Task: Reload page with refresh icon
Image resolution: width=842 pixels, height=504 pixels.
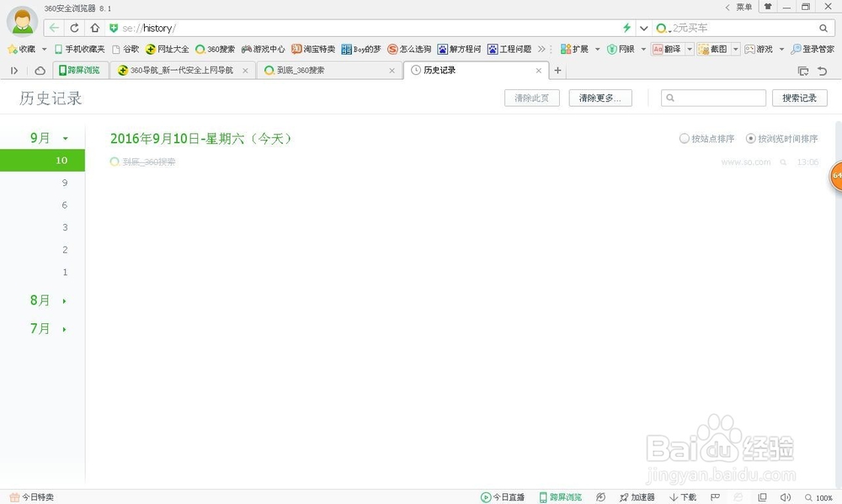Action: pyautogui.click(x=75, y=28)
